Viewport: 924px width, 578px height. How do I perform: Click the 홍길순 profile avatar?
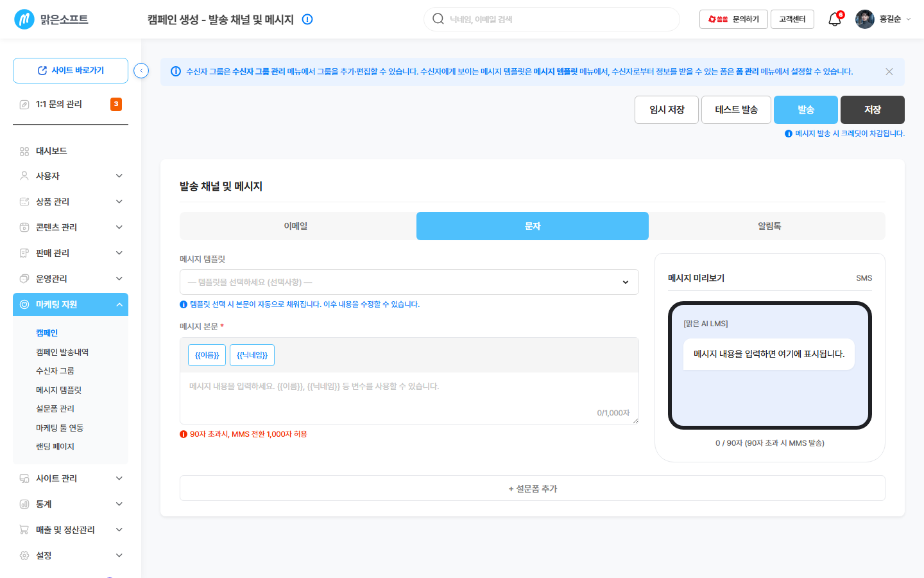865,19
